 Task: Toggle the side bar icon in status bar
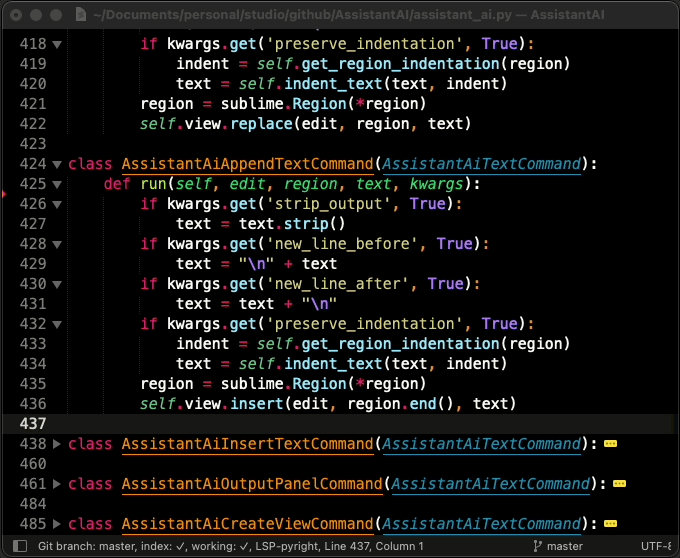(x=20, y=546)
